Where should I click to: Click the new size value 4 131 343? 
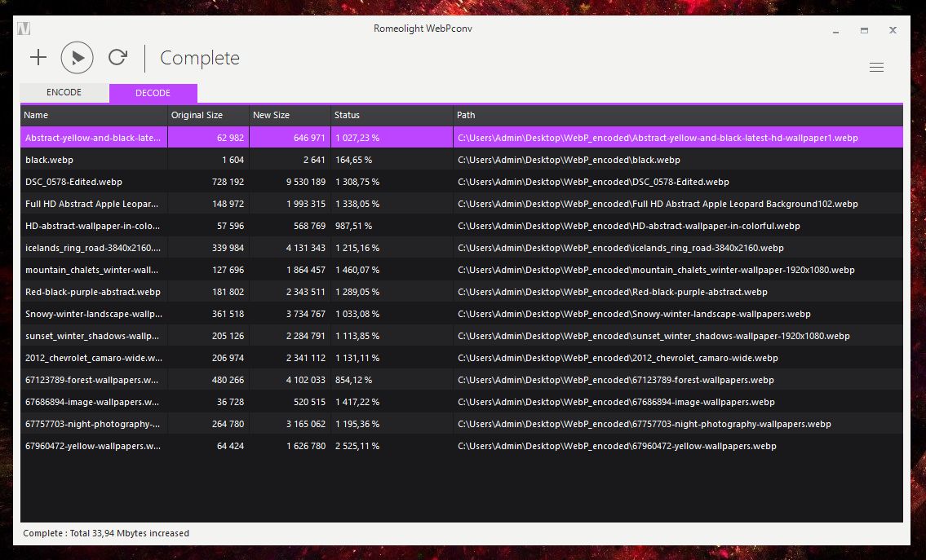point(306,248)
